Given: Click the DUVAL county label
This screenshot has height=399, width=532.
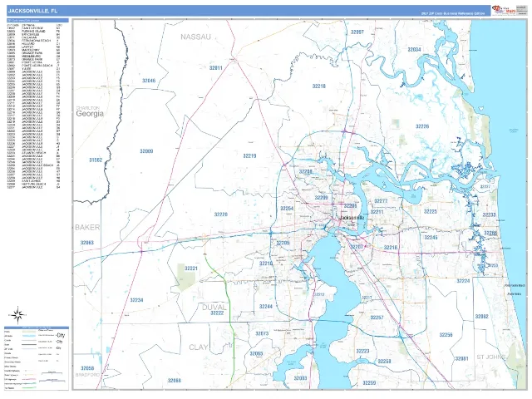Looking at the screenshot, I should tap(214, 308).
